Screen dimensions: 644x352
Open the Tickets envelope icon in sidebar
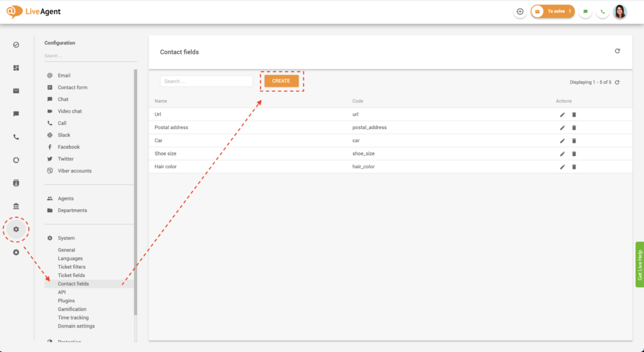tap(16, 91)
